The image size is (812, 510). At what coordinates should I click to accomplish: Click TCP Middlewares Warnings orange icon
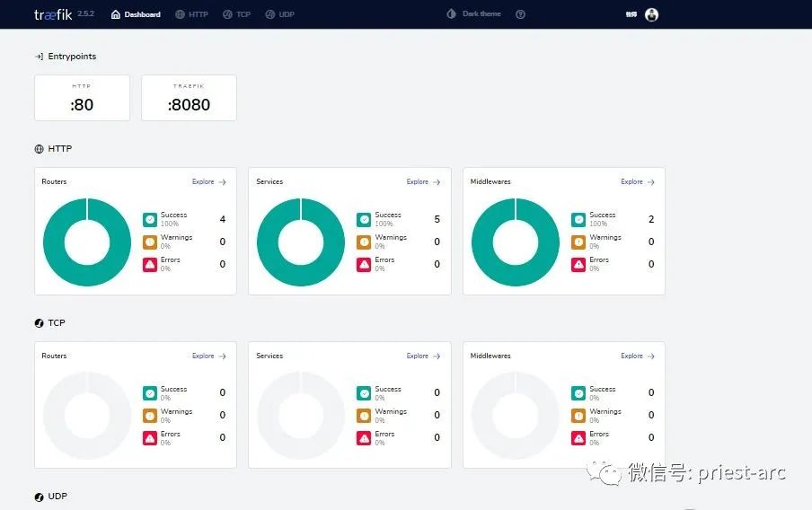click(x=578, y=416)
